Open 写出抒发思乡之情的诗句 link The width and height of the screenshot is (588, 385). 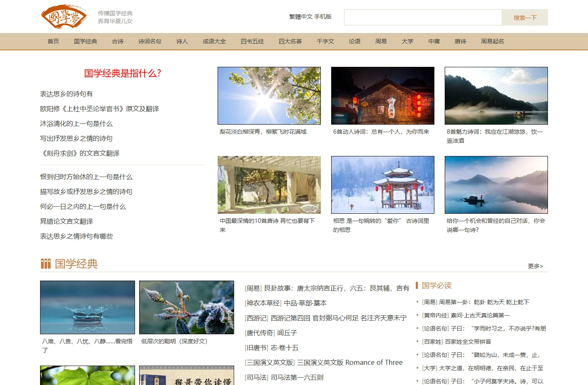76,139
